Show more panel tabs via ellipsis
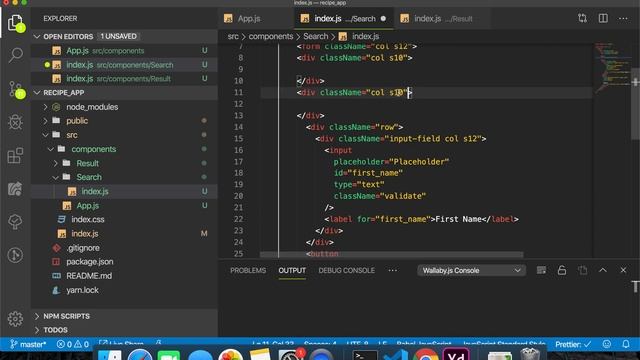The height and width of the screenshot is (360, 640). pos(393,270)
